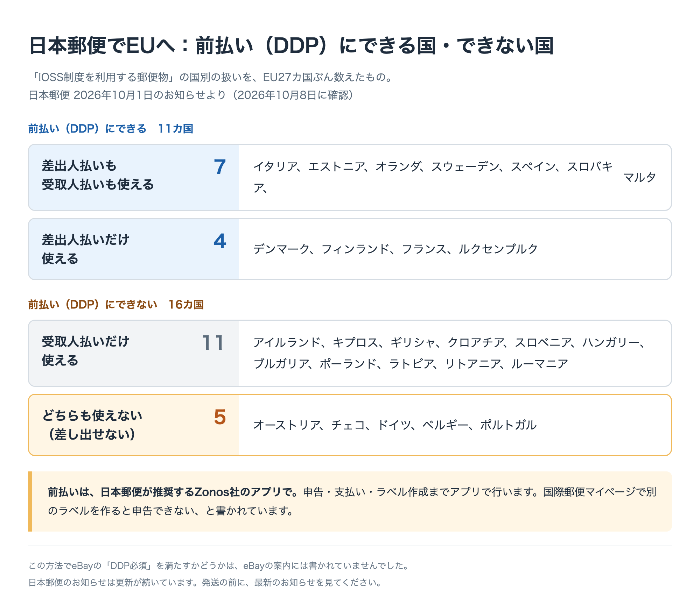Click the footnote 日本郵便のお知らせは更新が続いています

[205, 582]
